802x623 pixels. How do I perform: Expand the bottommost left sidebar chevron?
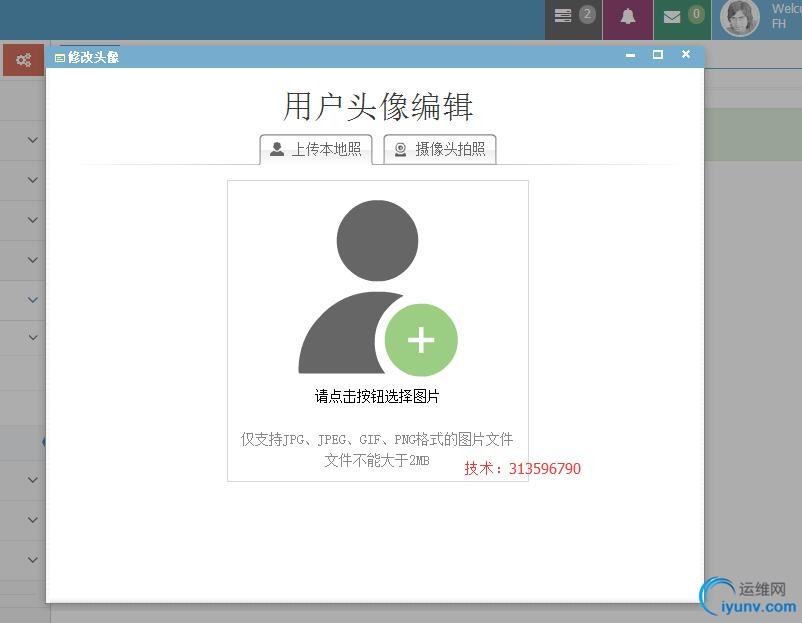[x=32, y=560]
